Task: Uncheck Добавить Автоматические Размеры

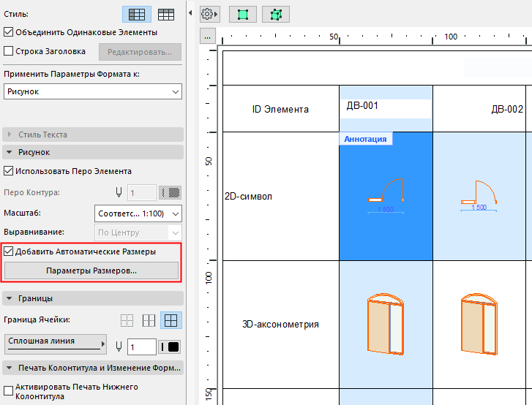Action: tap(9, 251)
